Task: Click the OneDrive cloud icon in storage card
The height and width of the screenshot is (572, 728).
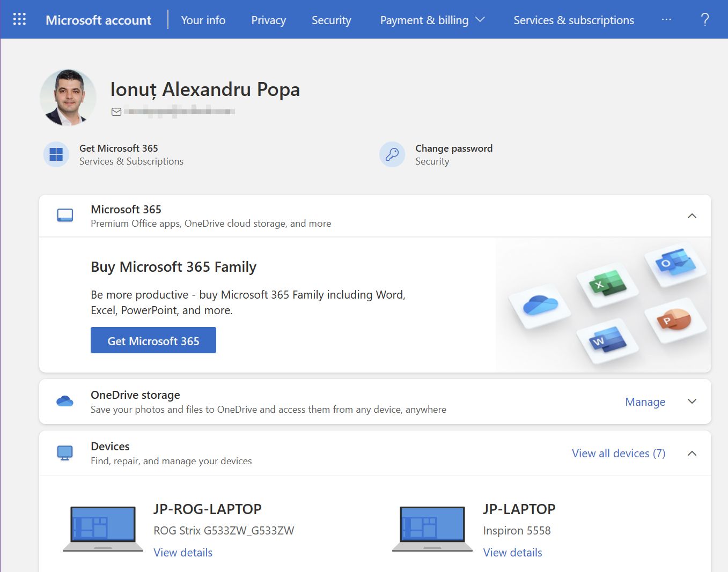Action: [x=65, y=401]
